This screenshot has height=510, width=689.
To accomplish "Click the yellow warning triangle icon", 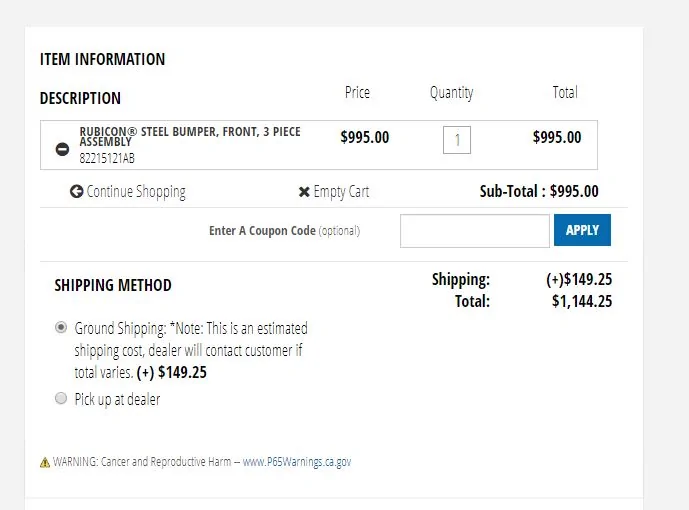I will pyautogui.click(x=45, y=463).
